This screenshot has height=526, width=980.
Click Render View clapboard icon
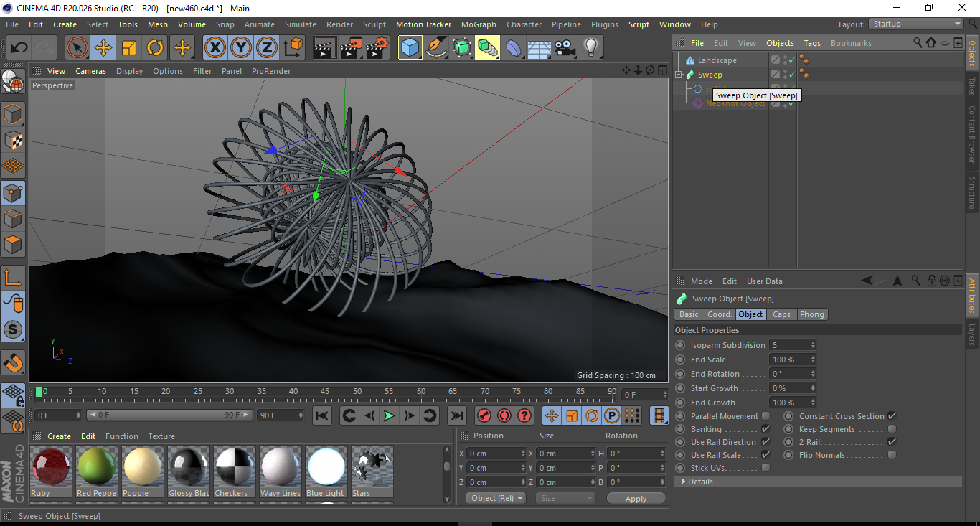coord(325,48)
